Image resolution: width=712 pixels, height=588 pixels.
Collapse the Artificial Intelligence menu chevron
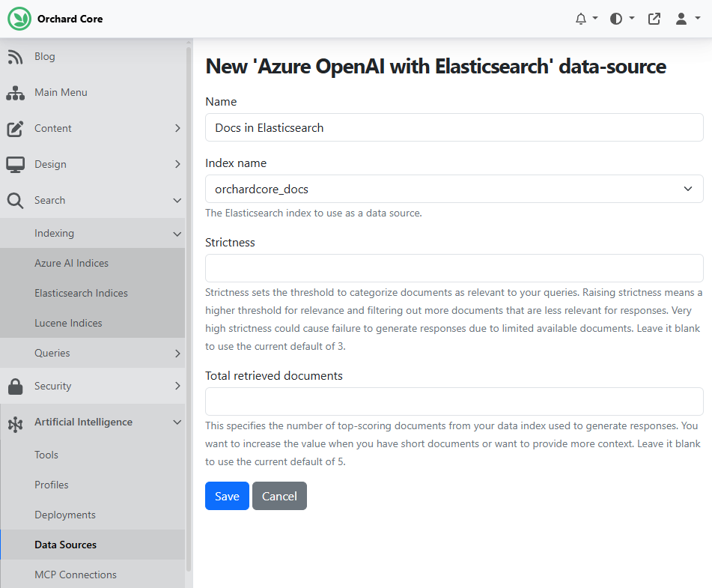[x=177, y=422]
